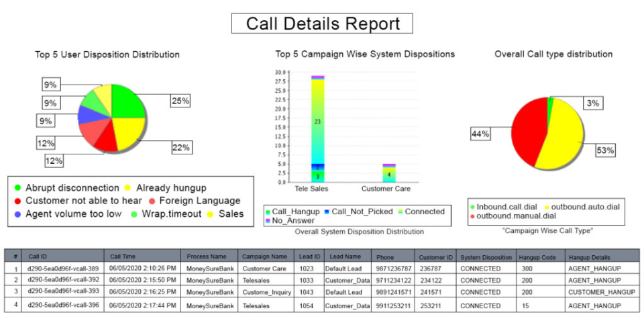644x327 pixels.
Task: Click the 25% label on disposition pie
Action: coord(180,101)
